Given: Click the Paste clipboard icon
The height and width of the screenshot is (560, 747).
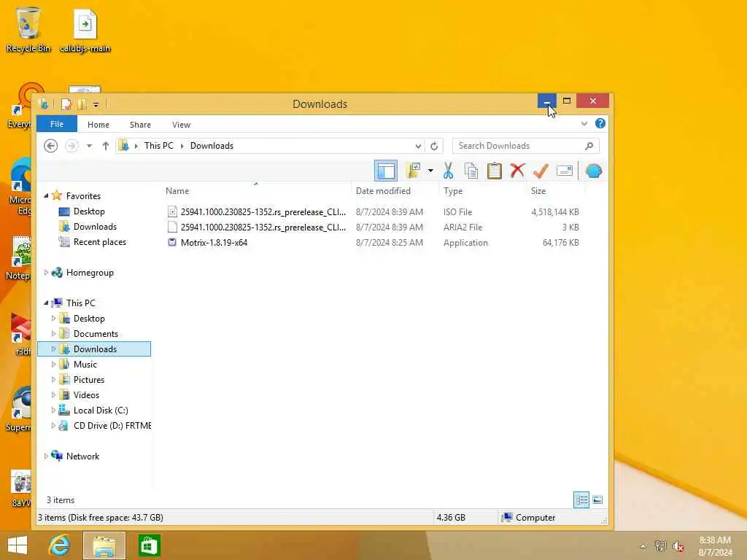Looking at the screenshot, I should pos(494,171).
